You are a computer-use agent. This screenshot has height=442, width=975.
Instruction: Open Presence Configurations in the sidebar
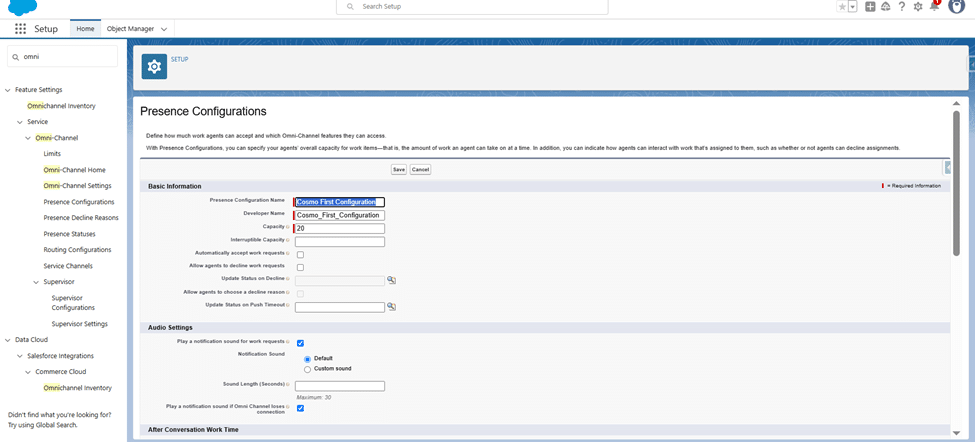pos(79,202)
